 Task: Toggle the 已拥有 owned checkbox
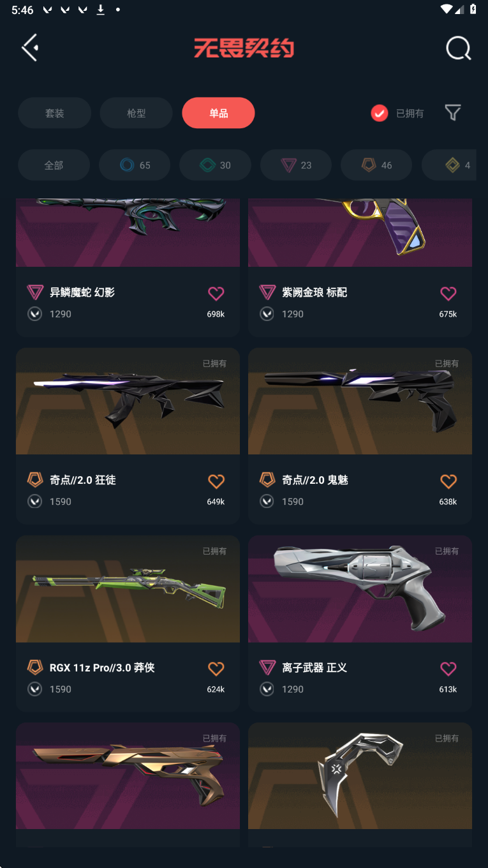(380, 114)
